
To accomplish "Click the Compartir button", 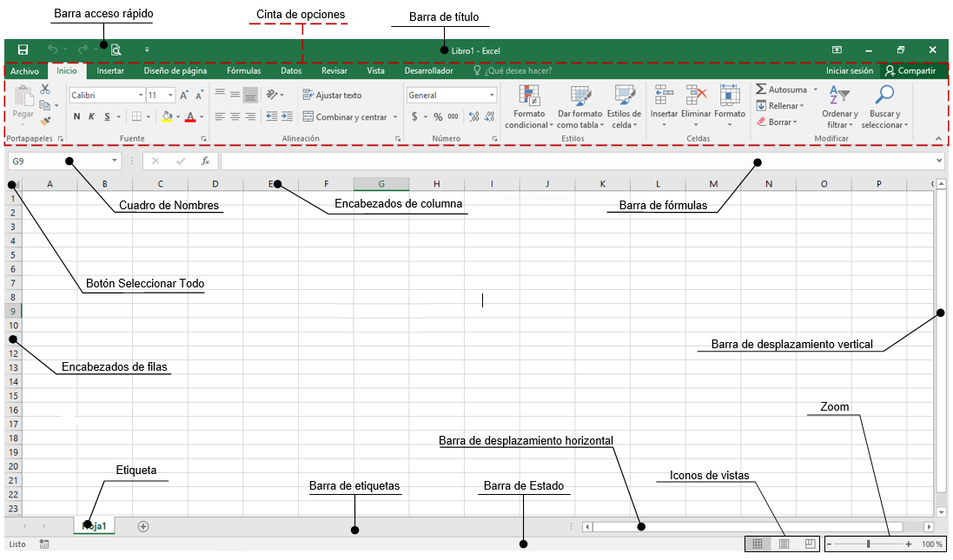I will [x=910, y=71].
